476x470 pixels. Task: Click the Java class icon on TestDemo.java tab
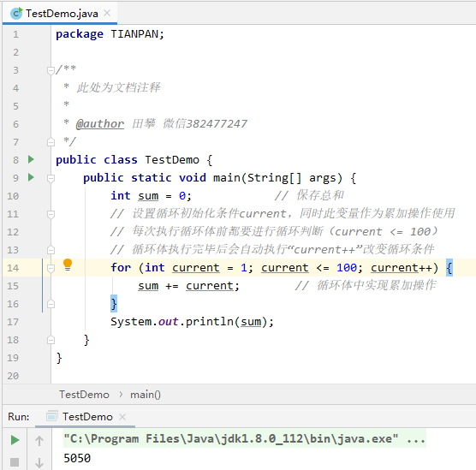coord(16,14)
